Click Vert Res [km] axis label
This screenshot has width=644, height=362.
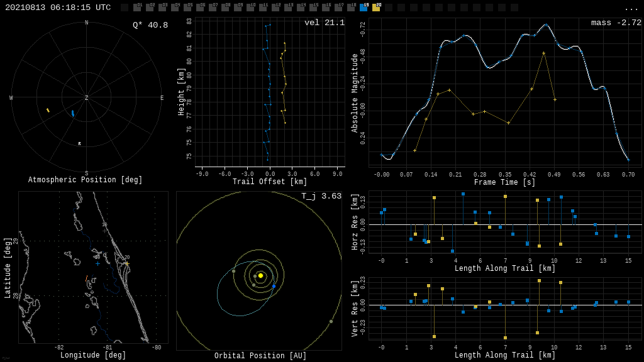pos(355,309)
